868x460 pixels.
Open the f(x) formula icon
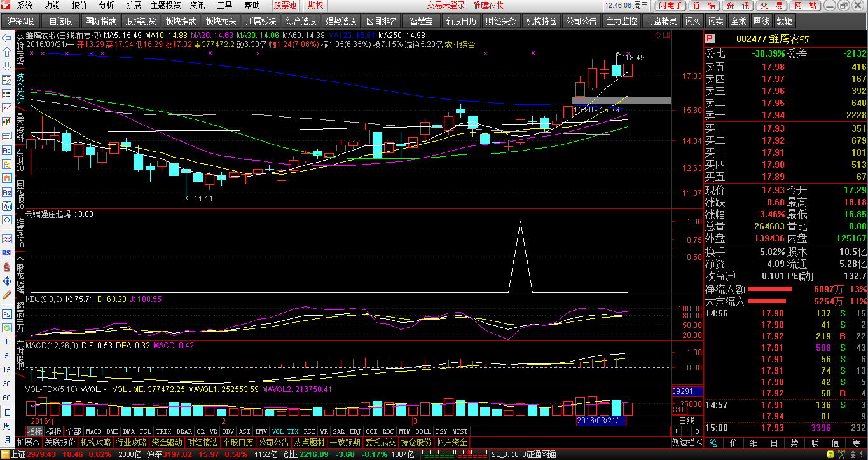pos(6,206)
